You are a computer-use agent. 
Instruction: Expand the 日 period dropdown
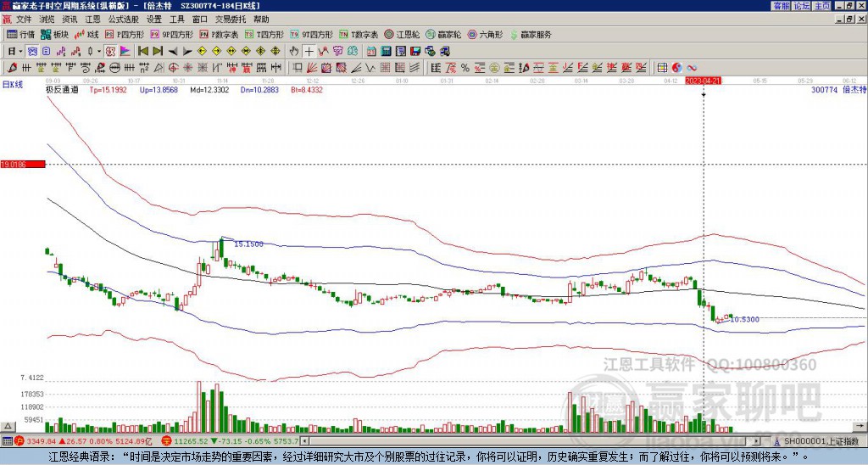tap(21, 52)
